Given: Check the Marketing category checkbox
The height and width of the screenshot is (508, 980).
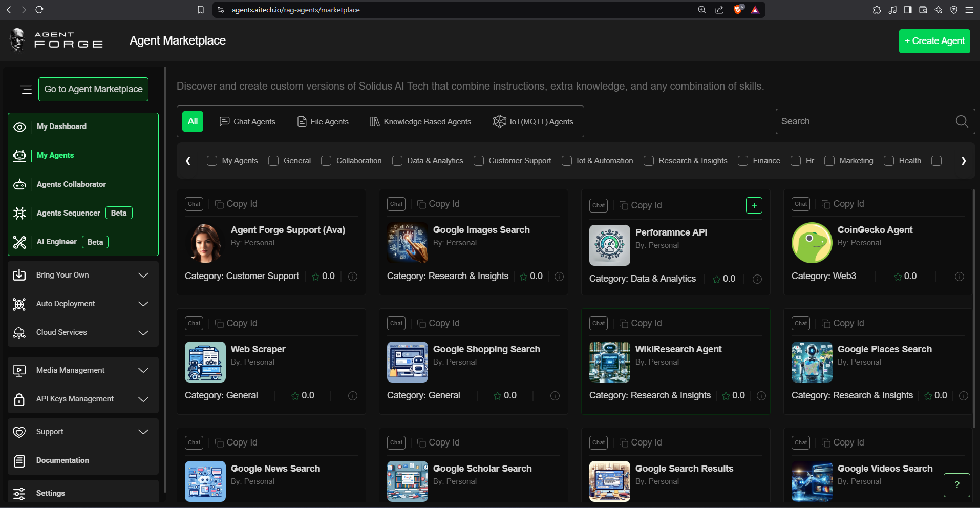Looking at the screenshot, I should (x=829, y=161).
